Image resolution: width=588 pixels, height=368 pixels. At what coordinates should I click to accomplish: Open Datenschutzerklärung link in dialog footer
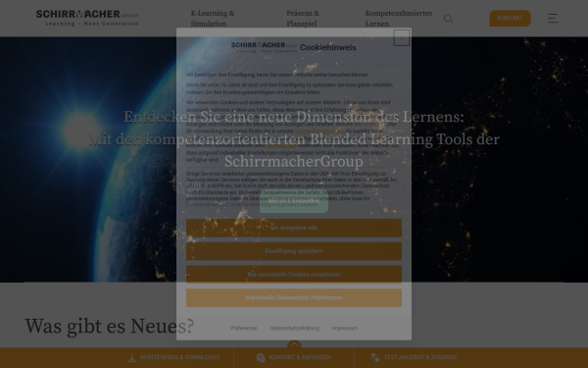[295, 328]
